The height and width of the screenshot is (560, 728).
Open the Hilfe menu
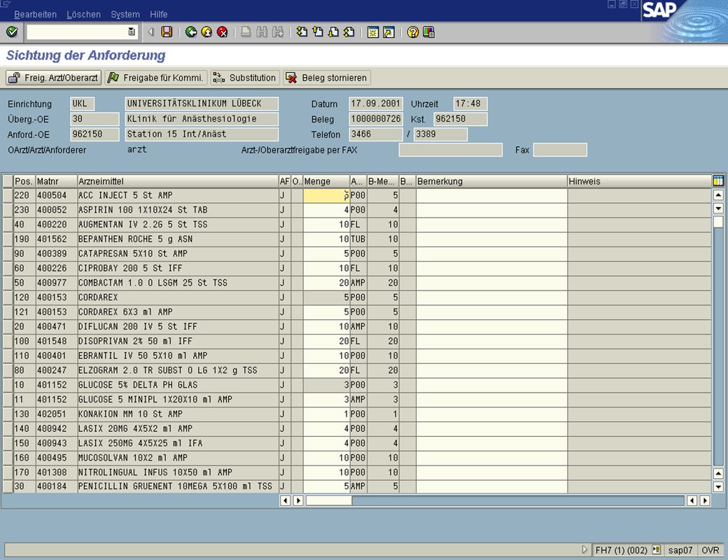click(158, 15)
